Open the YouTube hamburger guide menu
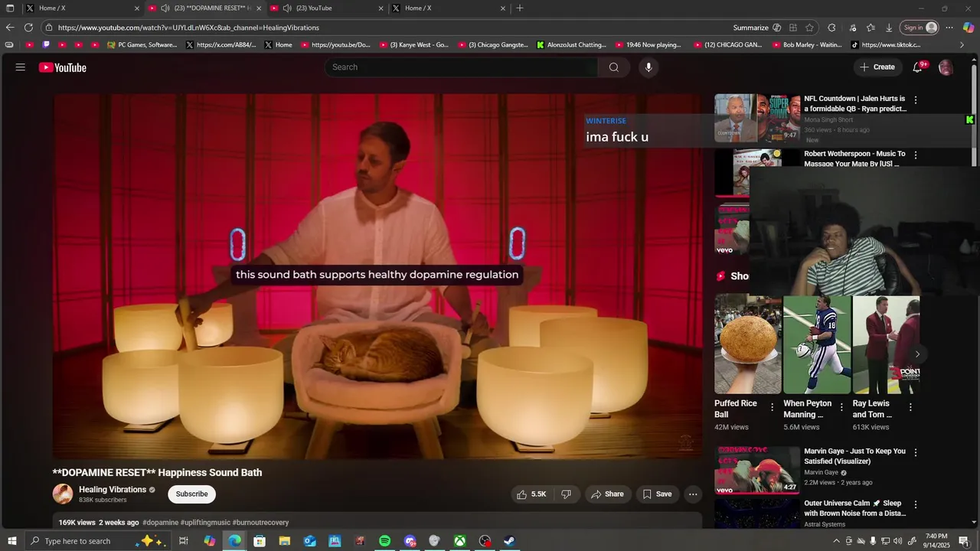The width and height of the screenshot is (980, 551). [x=20, y=67]
